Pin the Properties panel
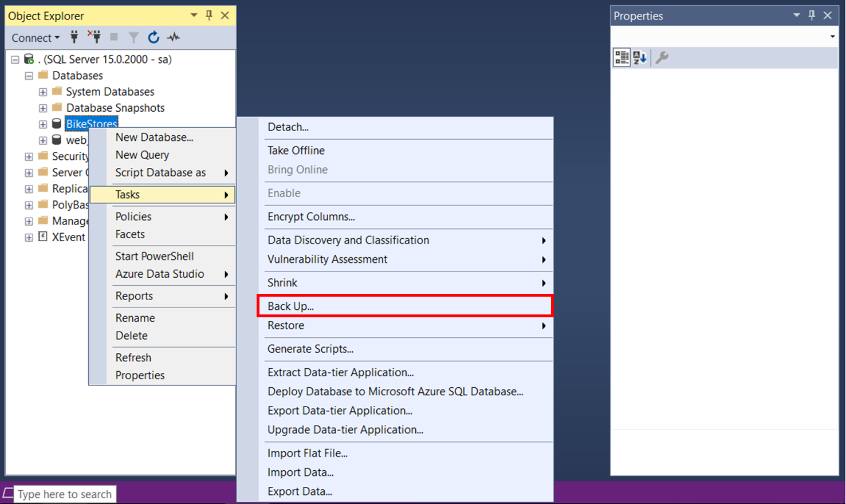The height and width of the screenshot is (504, 846). (812, 15)
